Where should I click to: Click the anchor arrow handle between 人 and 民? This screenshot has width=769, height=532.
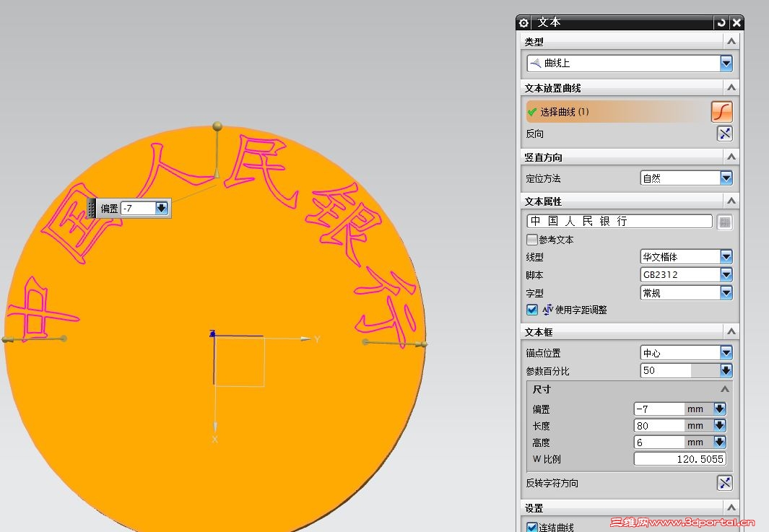(x=217, y=173)
